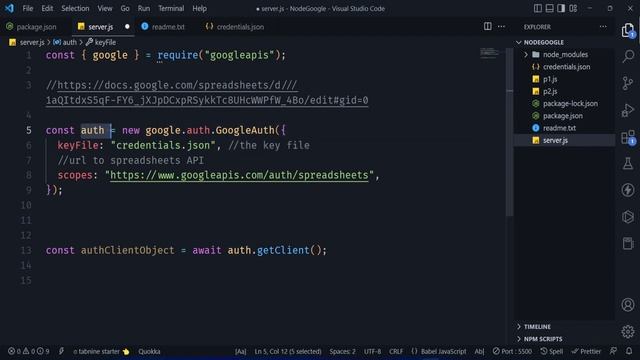Expand the node_modules folder

pos(565,54)
